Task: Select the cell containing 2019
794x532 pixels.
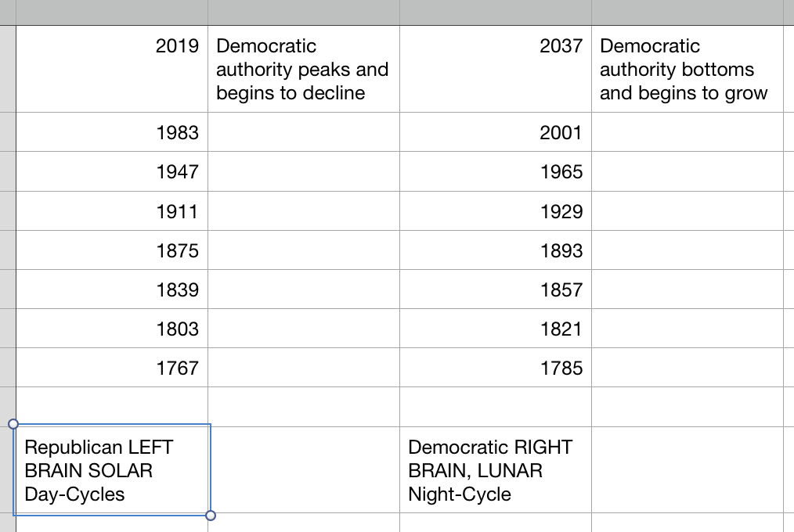Action: point(112,69)
